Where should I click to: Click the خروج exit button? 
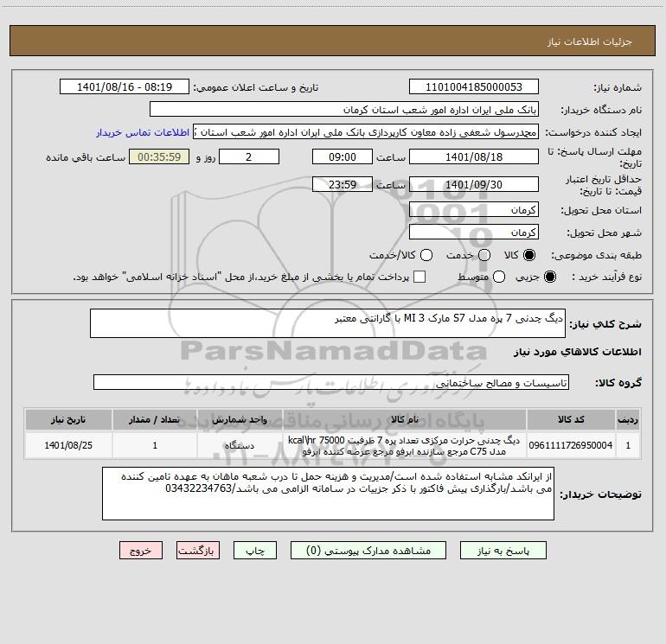pos(141,551)
